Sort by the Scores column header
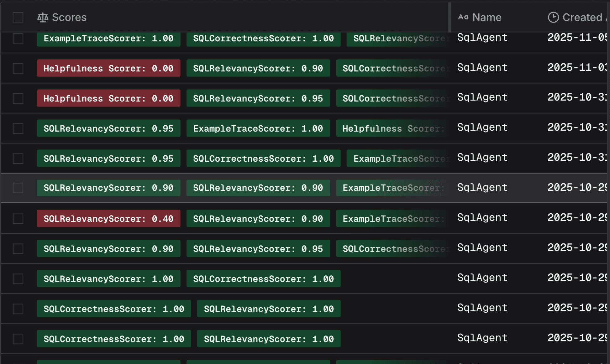610x364 pixels. (x=69, y=18)
